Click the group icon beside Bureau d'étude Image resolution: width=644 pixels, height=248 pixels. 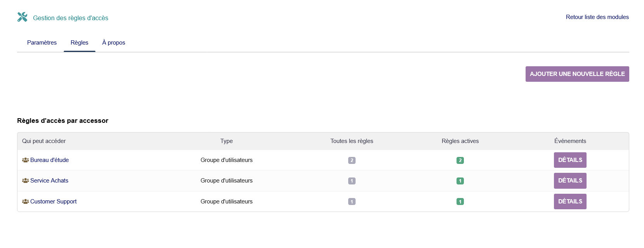click(x=26, y=160)
